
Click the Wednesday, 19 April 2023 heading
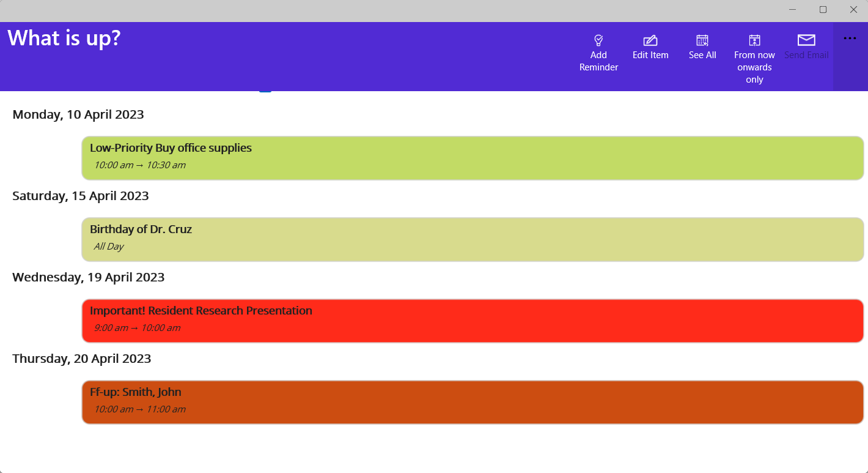coord(89,277)
